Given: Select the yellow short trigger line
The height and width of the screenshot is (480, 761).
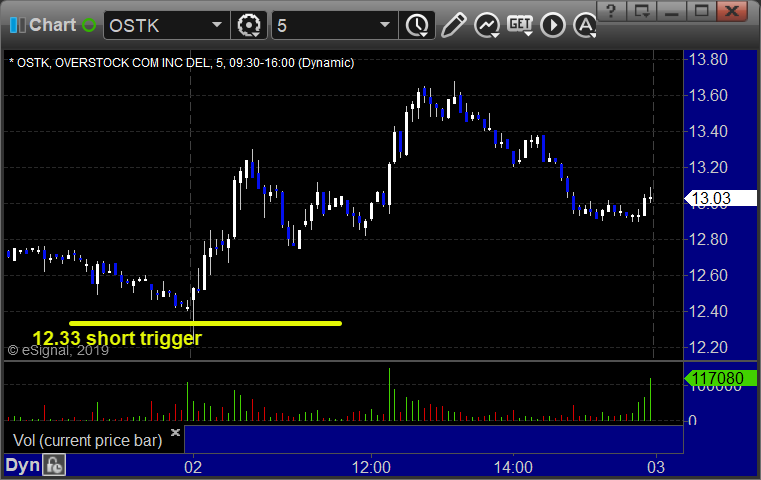Looking at the screenshot, I should [205, 323].
